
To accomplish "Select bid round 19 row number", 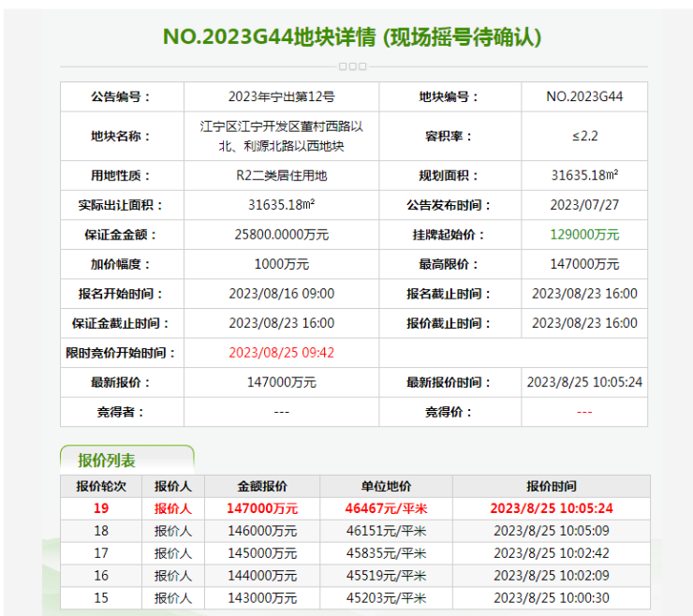I will pos(101,508).
